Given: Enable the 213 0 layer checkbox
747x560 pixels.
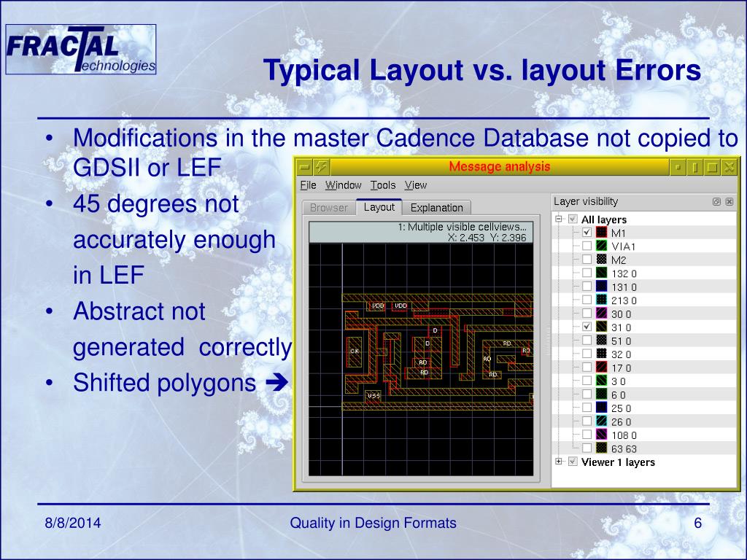Looking at the screenshot, I should tap(587, 300).
